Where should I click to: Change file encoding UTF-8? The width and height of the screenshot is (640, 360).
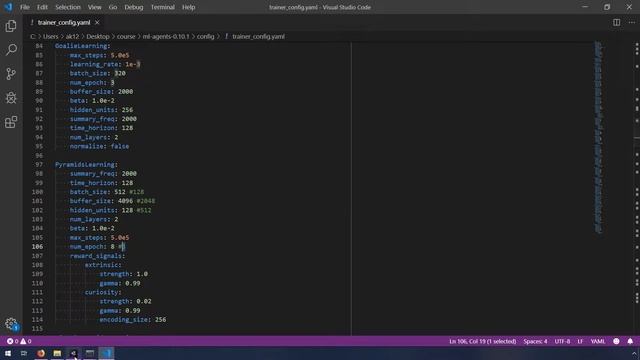(562, 341)
